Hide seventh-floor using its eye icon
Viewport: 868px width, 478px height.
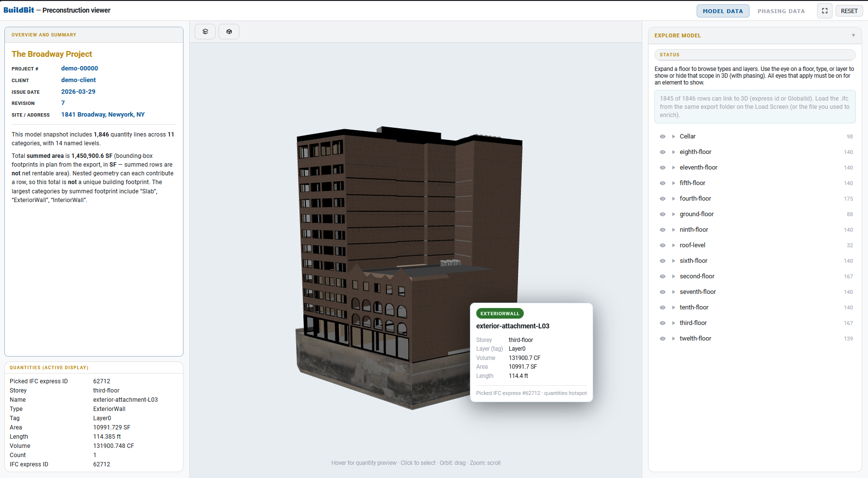tap(662, 292)
